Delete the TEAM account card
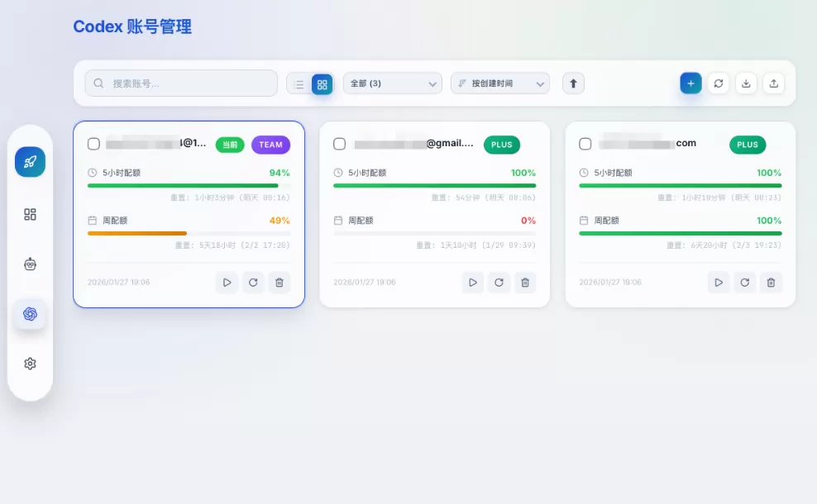Viewport: 817px width, 504px height. coord(279,283)
